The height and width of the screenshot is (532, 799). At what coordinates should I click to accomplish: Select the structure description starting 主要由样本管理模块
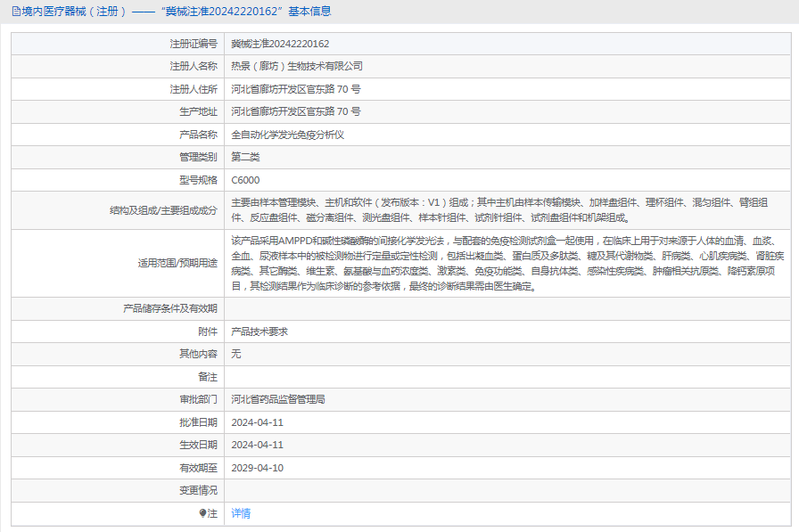pyautogui.click(x=499, y=210)
